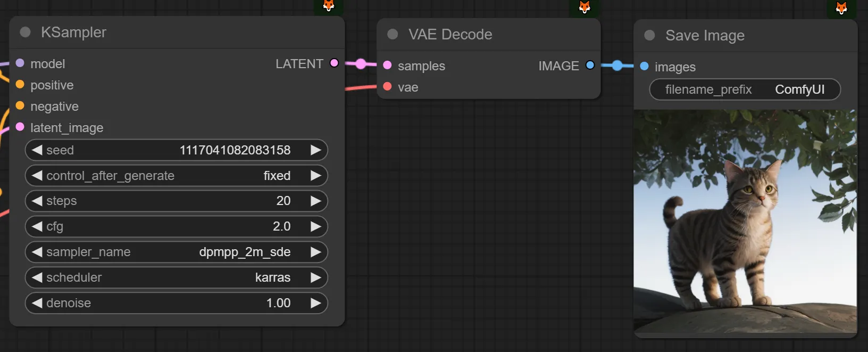Open the sampler_name dropdown showing dpmpp_2m_sde
Viewport: 868px width, 352px height.
176,252
